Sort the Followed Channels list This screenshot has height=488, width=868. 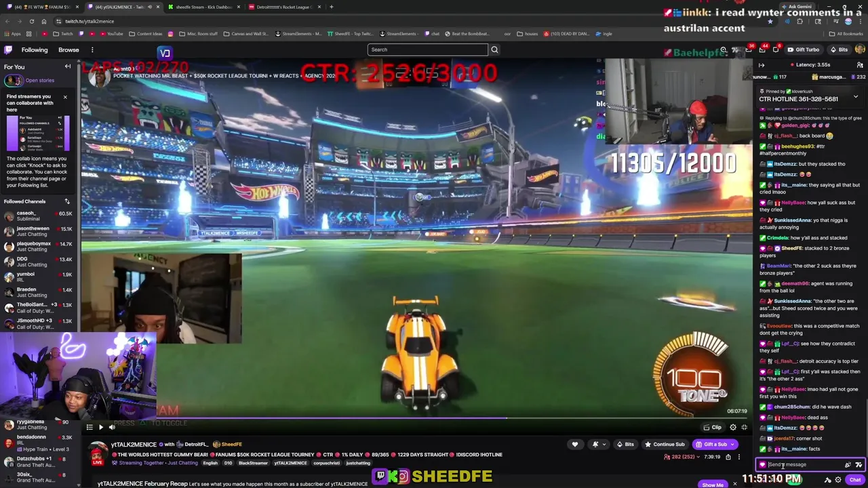pyautogui.click(x=67, y=201)
